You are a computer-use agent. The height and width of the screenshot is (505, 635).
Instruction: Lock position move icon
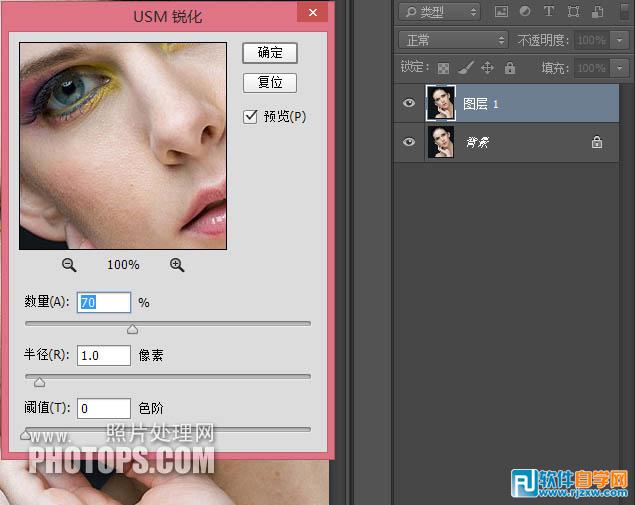pyautogui.click(x=487, y=68)
